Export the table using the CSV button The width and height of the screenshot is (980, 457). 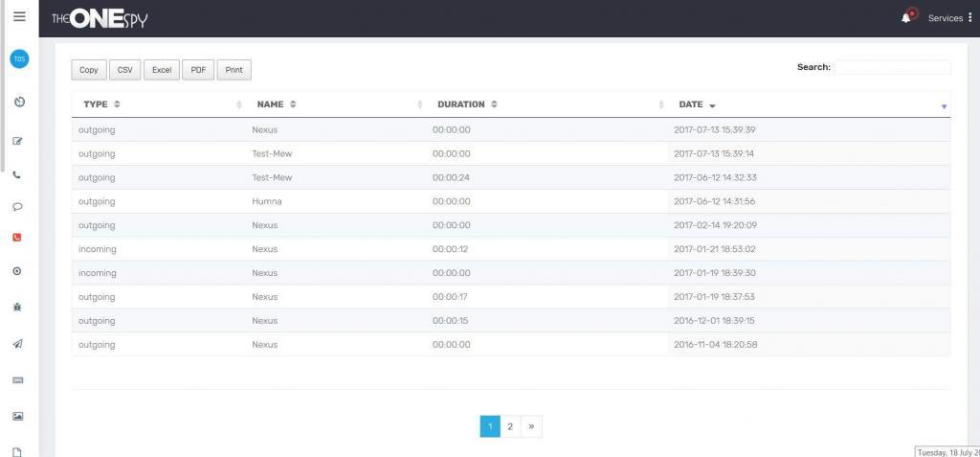(x=125, y=70)
